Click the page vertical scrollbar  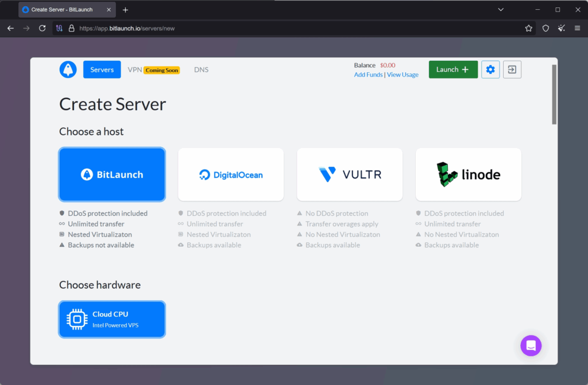coord(554,95)
